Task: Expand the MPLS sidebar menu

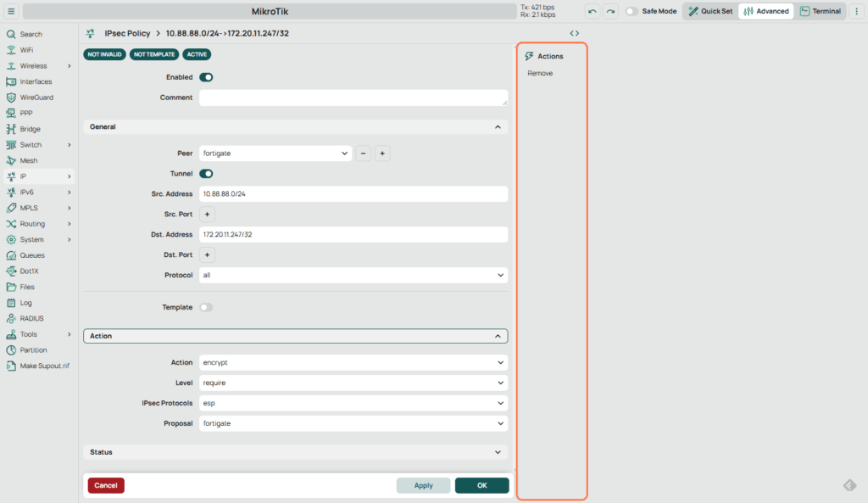Action: [39, 209]
